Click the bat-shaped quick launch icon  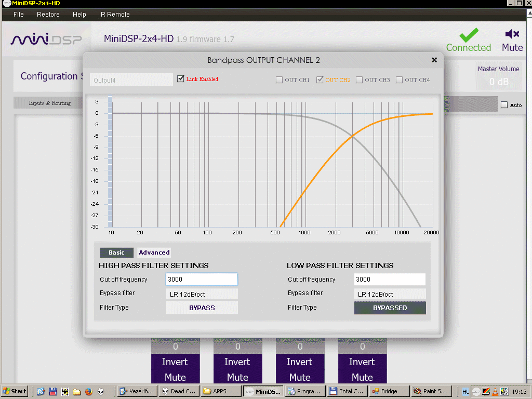pos(65,392)
